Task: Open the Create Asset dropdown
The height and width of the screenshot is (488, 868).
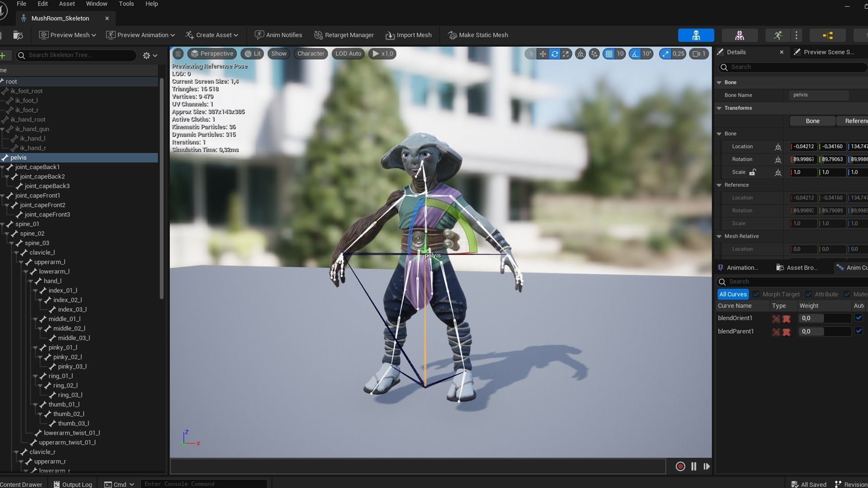Action: tap(212, 35)
